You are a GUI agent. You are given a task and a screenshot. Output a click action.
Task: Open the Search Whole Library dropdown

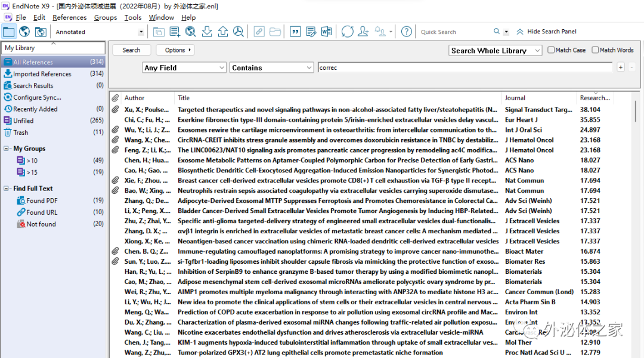[496, 50]
